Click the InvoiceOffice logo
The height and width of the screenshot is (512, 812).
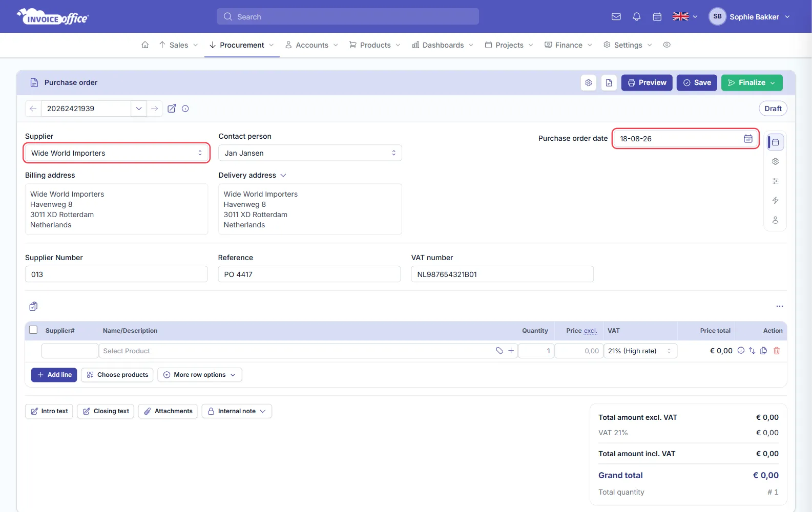[53, 17]
